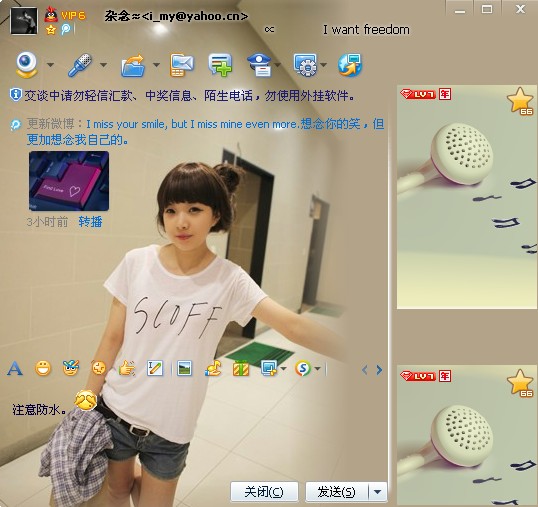Screen dimensions: 538x507
Task: Click the left chevron toolbar arrow
Action: tap(365, 370)
